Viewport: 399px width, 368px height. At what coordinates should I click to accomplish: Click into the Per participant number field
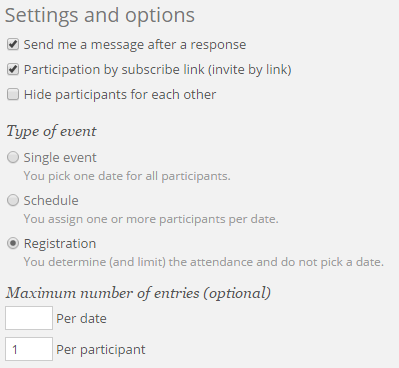click(x=29, y=349)
